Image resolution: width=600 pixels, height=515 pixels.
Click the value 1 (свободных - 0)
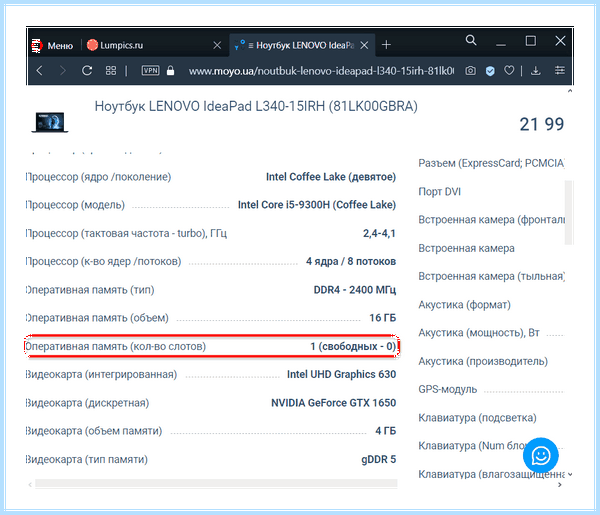[x=353, y=346]
